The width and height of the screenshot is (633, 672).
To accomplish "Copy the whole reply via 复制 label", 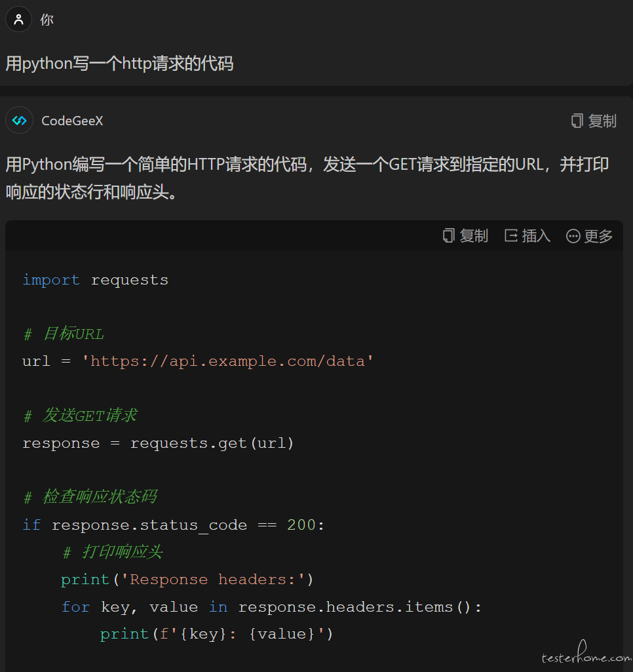I will [x=602, y=121].
